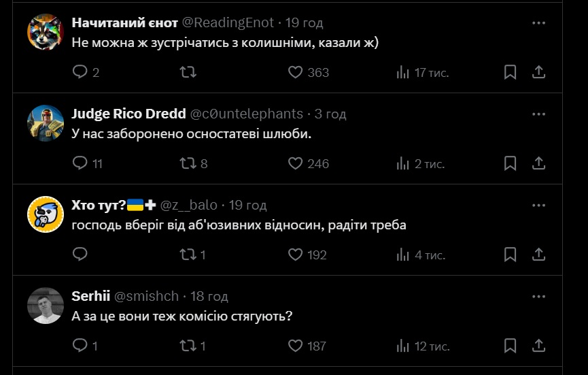This screenshot has width=588, height=375.
Task: Open Judge Rico Dredd's profile name link
Action: tap(128, 114)
